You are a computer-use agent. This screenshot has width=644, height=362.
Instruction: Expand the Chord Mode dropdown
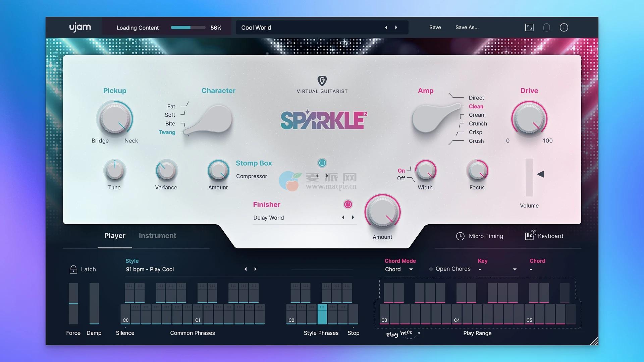411,269
